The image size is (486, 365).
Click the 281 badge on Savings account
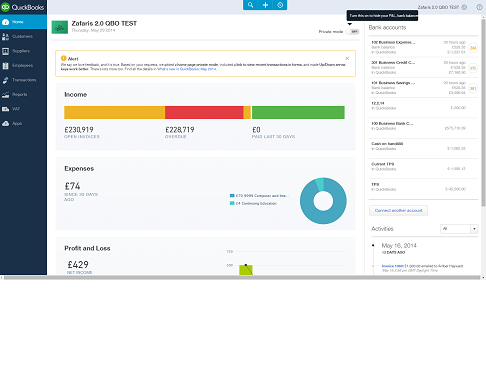tap(473, 88)
